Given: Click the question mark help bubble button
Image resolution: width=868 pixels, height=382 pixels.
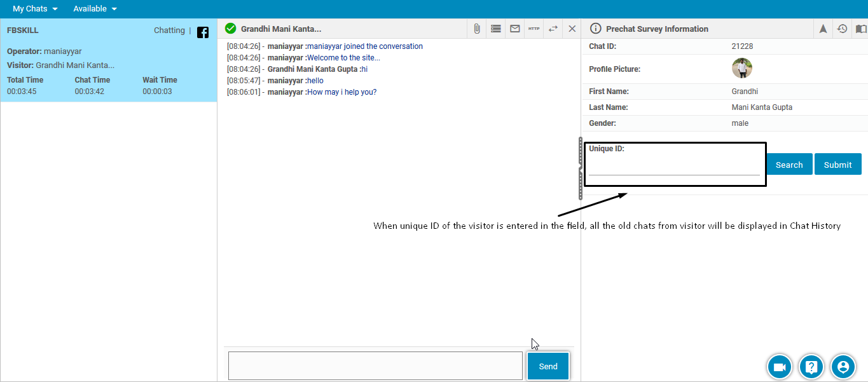Looking at the screenshot, I should point(811,367).
